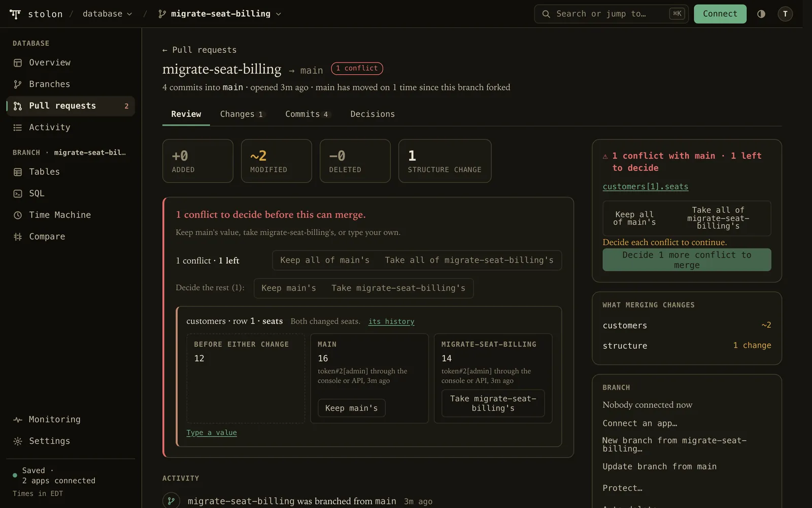812x508 pixels.
Task: Click 'Take all of migrate-seat-billing's' in right panel
Action: [x=718, y=218]
